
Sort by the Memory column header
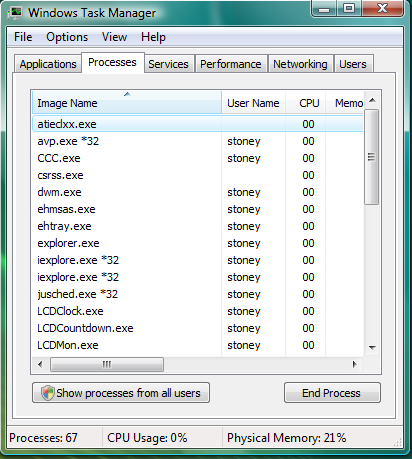pos(345,103)
